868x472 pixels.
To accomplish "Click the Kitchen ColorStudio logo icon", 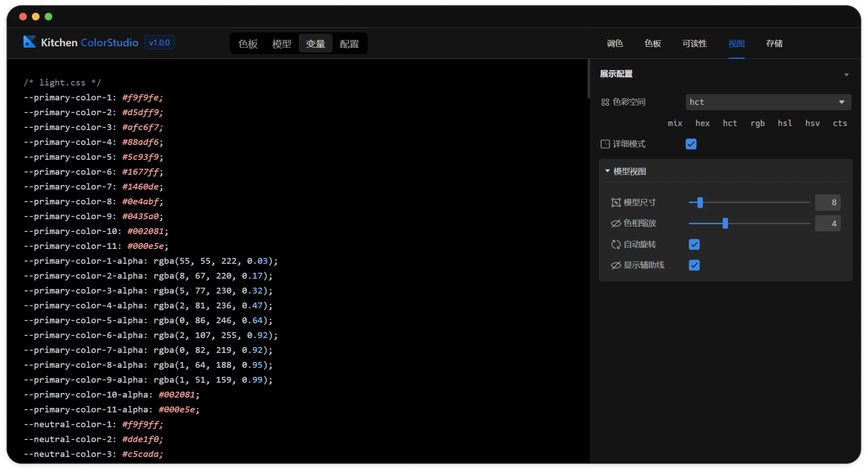I will tap(29, 42).
